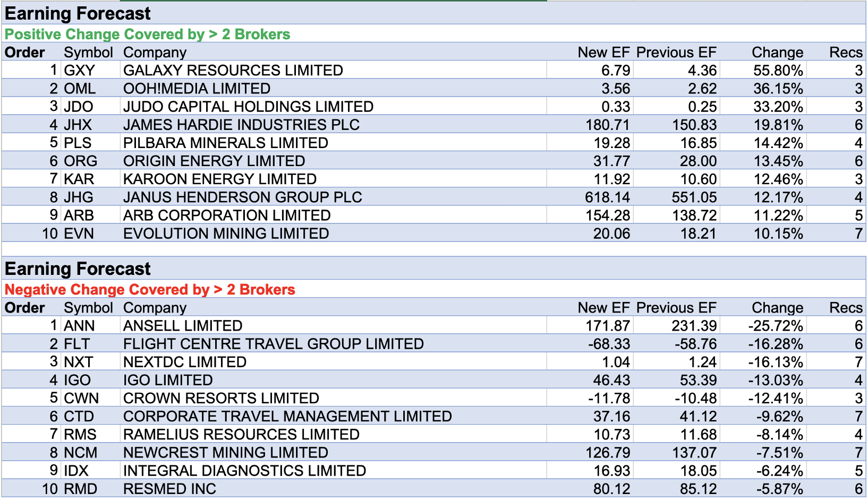Screen dimensions: 868x501
Task: Click the RESMED INC company cell
Action: (169, 489)
